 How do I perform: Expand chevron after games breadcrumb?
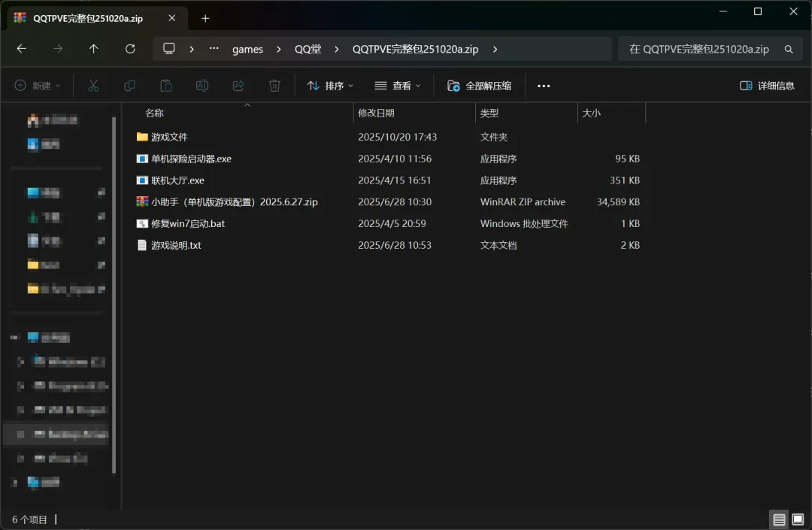[279, 49]
